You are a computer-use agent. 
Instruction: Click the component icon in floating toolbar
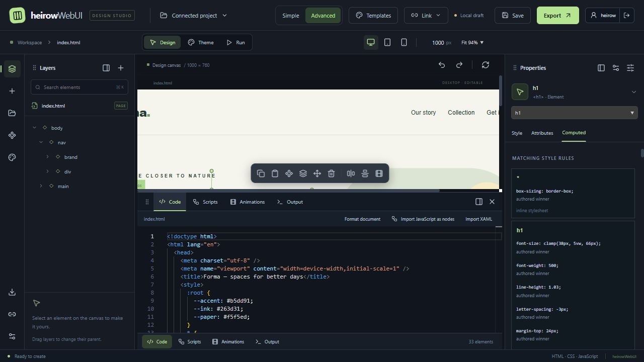pos(289,173)
